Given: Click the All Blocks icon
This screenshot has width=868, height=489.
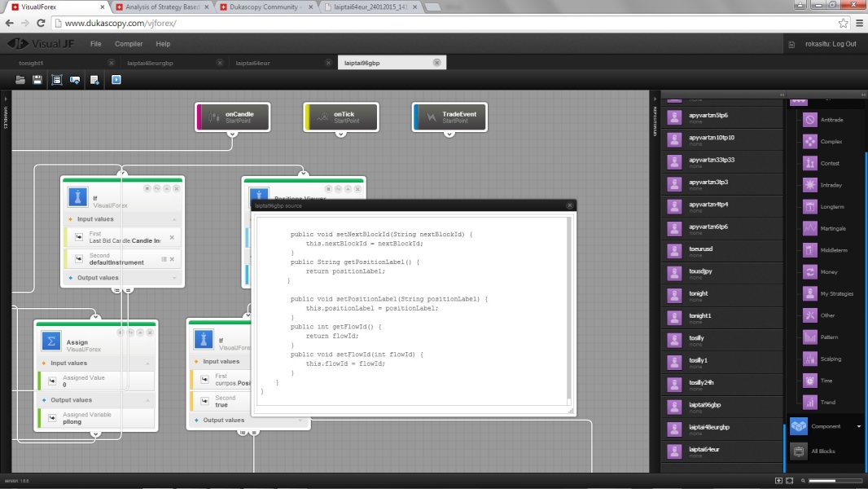Looking at the screenshot, I should pyautogui.click(x=798, y=452).
